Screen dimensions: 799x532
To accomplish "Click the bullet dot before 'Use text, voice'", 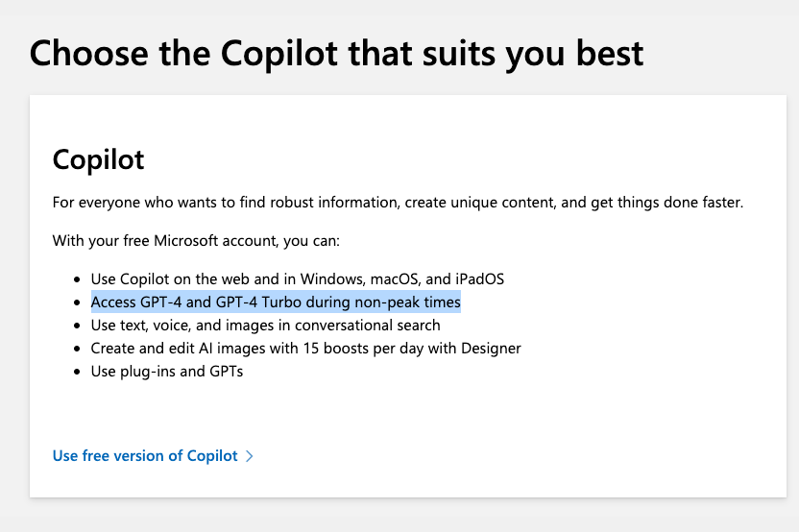I will click(x=78, y=326).
